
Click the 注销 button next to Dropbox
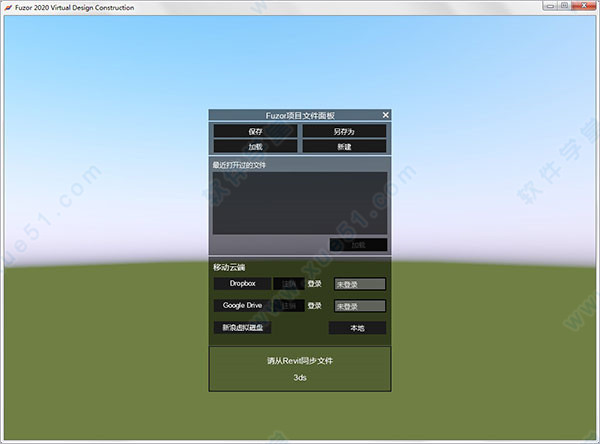click(x=289, y=284)
